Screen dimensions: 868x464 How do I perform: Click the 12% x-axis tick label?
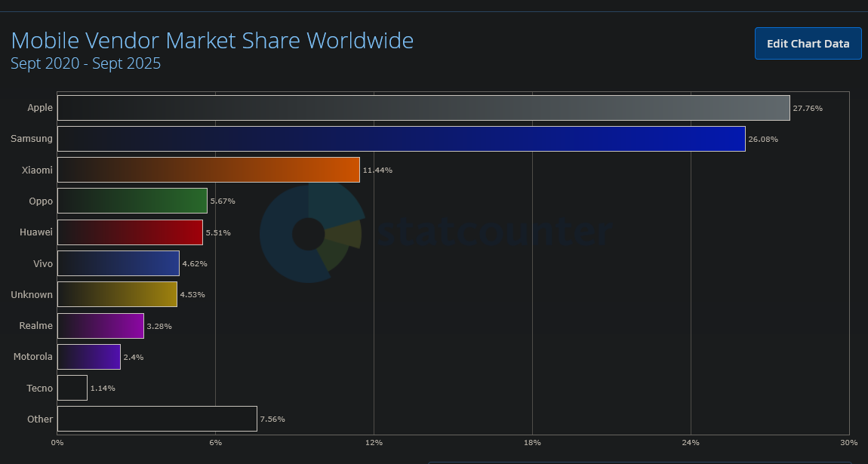(374, 442)
